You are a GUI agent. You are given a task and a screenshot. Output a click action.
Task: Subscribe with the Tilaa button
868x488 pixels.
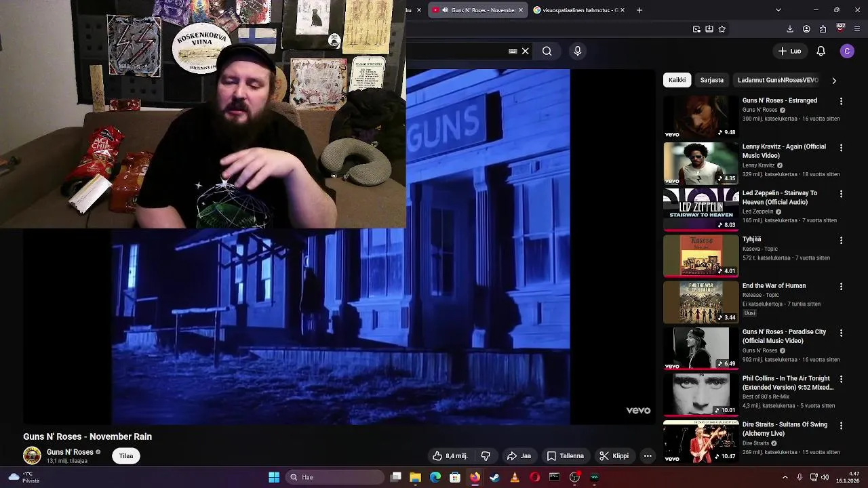coord(126,456)
